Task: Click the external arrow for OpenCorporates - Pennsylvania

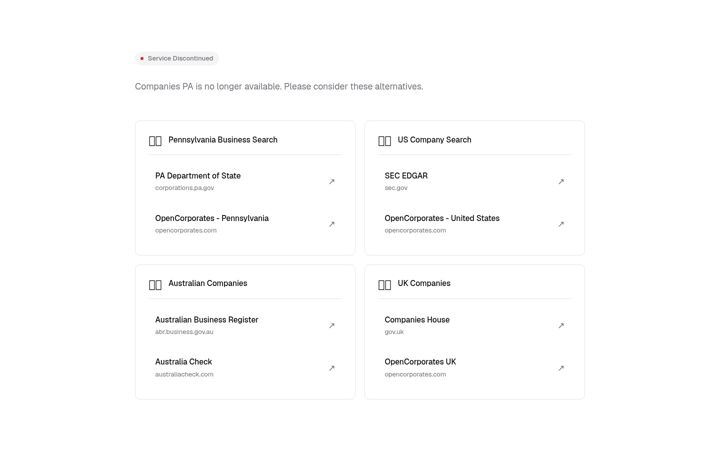Action: point(332,224)
